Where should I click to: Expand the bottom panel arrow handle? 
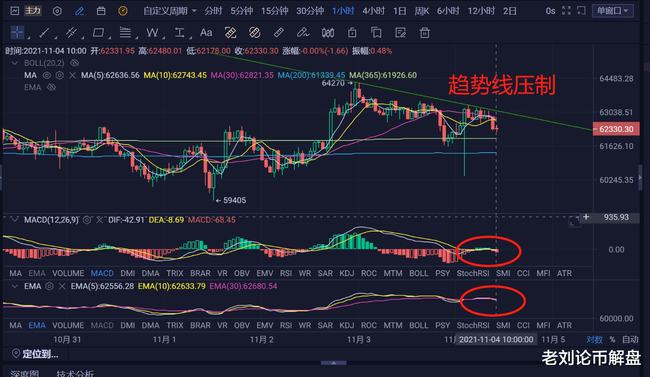334,363
